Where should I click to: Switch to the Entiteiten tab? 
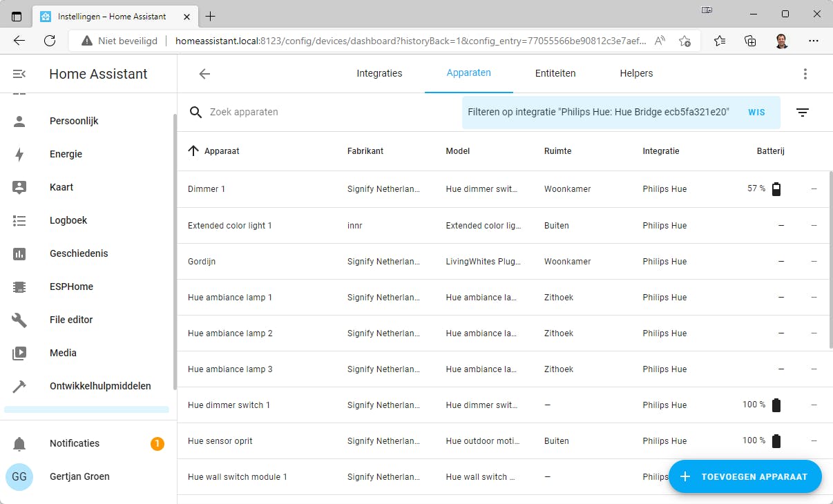pos(555,73)
